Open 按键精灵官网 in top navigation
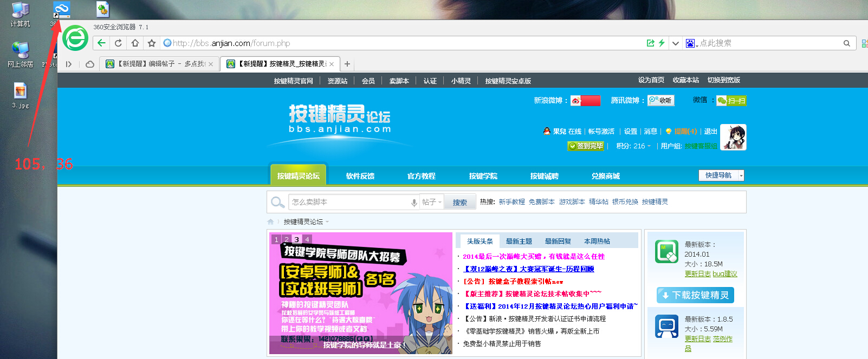 293,81
